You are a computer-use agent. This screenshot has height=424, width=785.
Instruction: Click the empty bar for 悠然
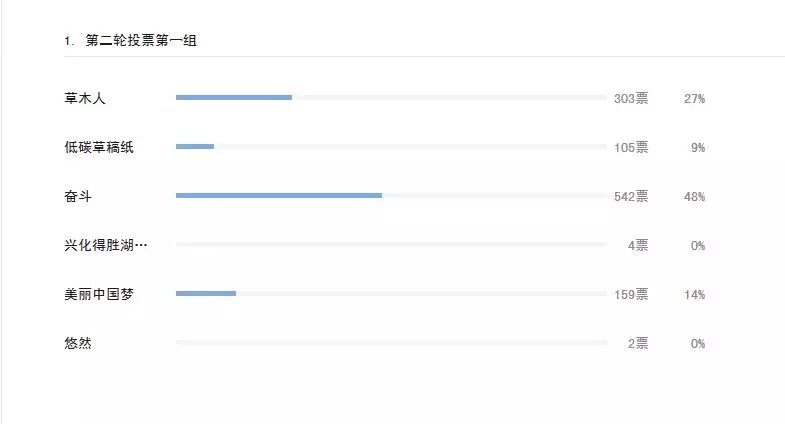point(391,343)
